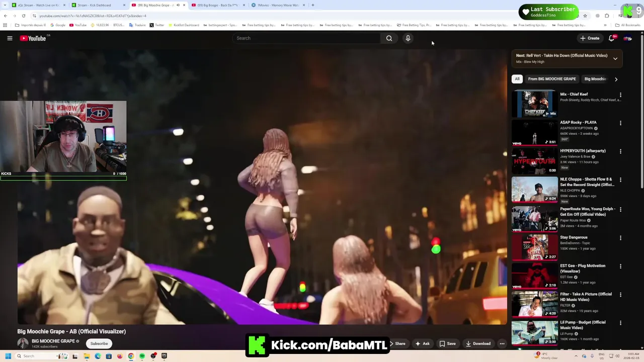The width and height of the screenshot is (644, 362).
Task: Collapse the Next up playlist panel
Action: (x=615, y=59)
